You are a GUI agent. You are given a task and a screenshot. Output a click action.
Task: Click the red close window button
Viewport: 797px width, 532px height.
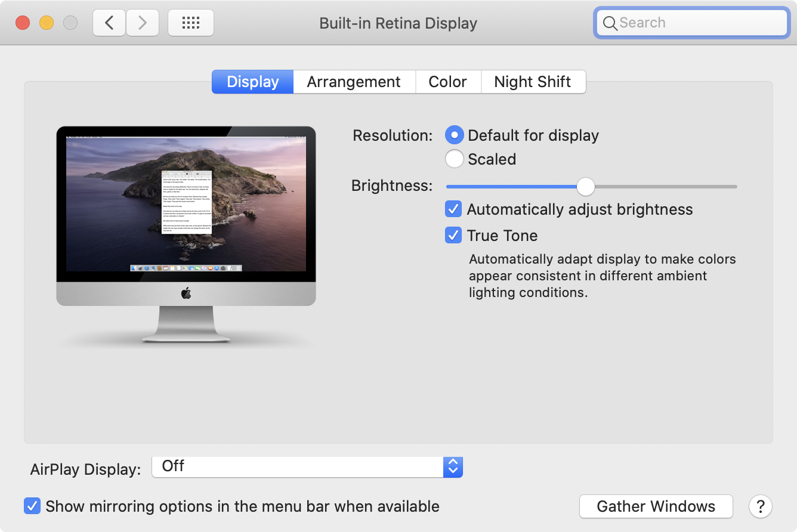(23, 23)
